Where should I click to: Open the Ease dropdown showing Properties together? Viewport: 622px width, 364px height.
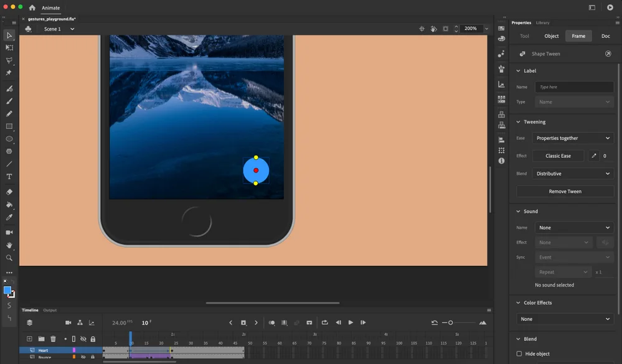[573, 138]
